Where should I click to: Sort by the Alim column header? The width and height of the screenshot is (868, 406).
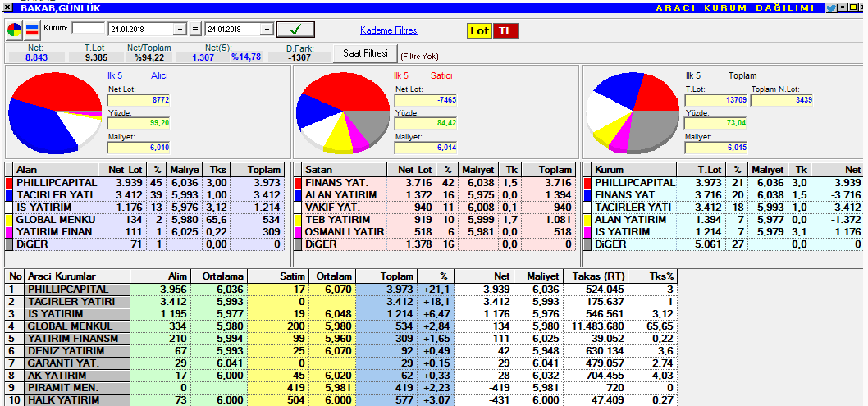click(x=161, y=276)
